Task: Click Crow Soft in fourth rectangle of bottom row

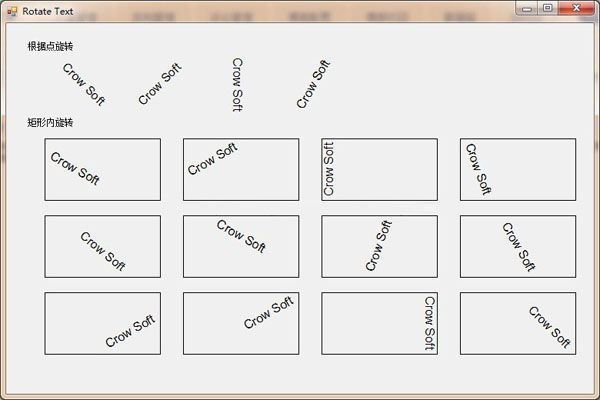Action: coord(550,327)
